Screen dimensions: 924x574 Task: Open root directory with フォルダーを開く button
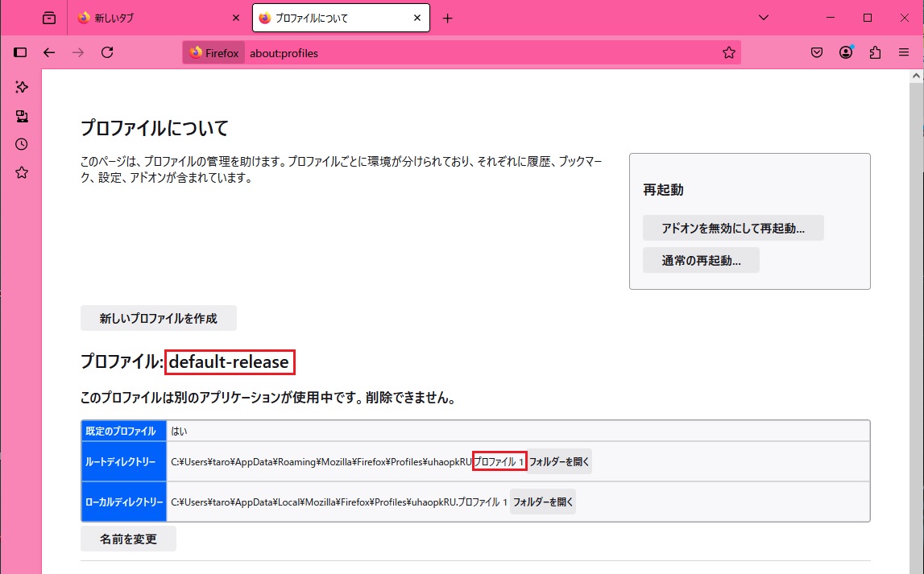[559, 461]
